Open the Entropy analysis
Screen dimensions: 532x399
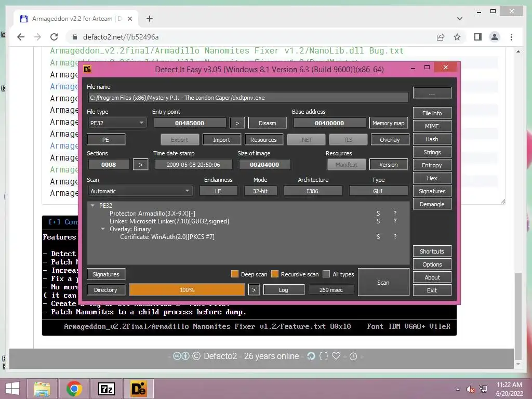[432, 165]
